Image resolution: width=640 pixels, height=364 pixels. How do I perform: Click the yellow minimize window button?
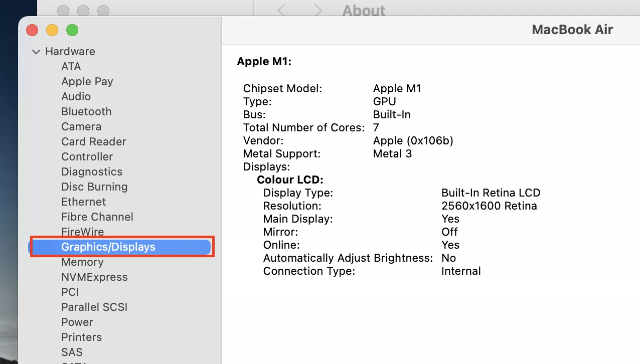(52, 30)
